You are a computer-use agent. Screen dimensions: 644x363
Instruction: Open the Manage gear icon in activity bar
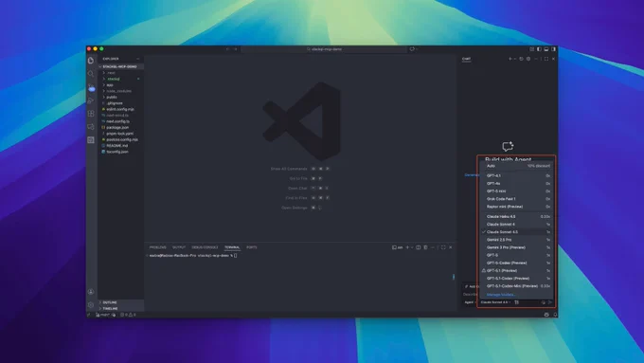pyautogui.click(x=91, y=304)
